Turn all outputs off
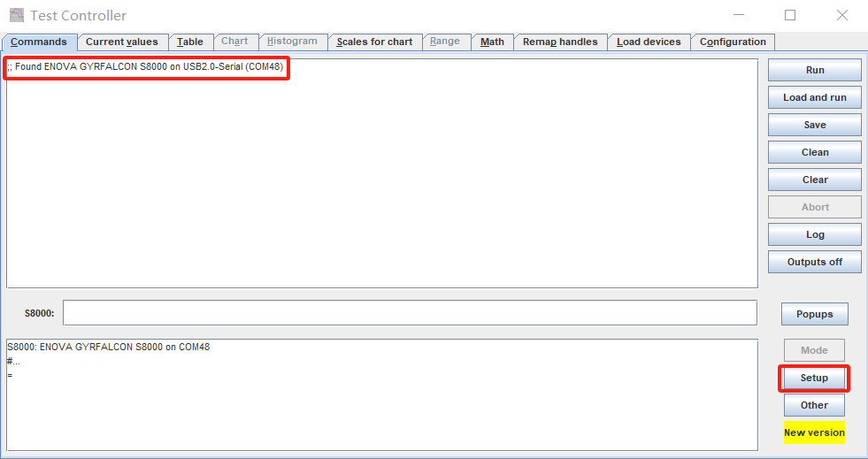Viewport: 868px width, 459px height. pyautogui.click(x=814, y=262)
